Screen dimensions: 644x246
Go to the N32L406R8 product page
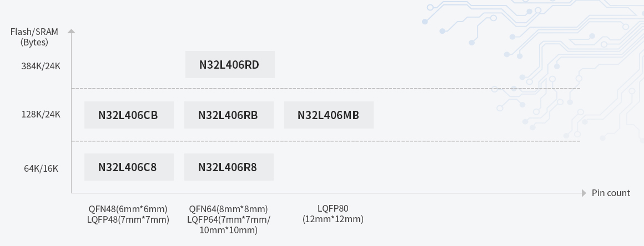click(x=229, y=167)
